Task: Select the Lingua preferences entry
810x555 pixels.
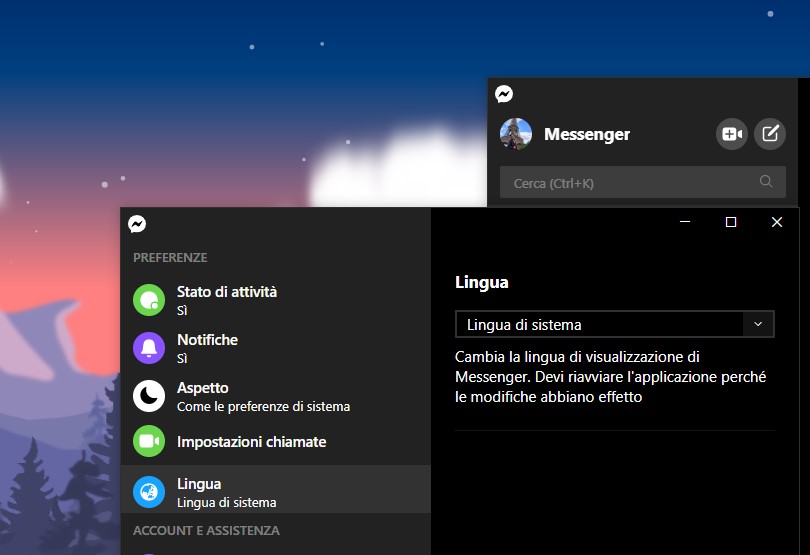Action: pyautogui.click(x=276, y=489)
